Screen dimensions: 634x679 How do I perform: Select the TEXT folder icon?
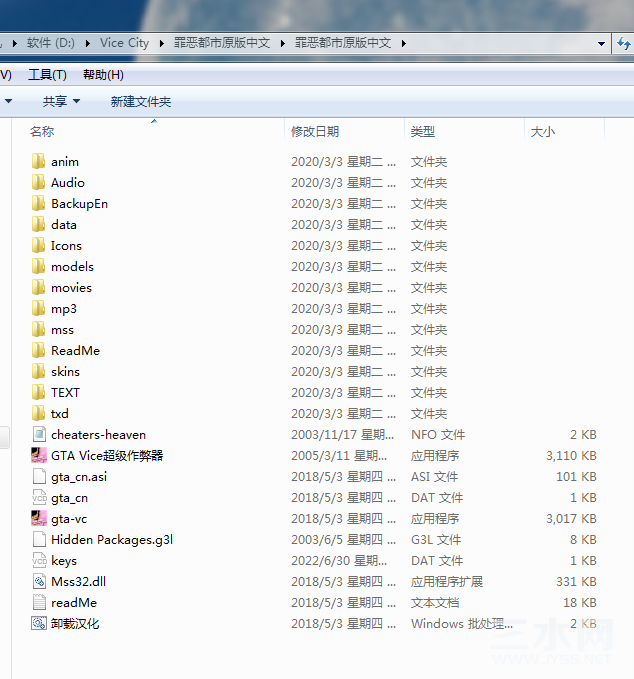(39, 392)
